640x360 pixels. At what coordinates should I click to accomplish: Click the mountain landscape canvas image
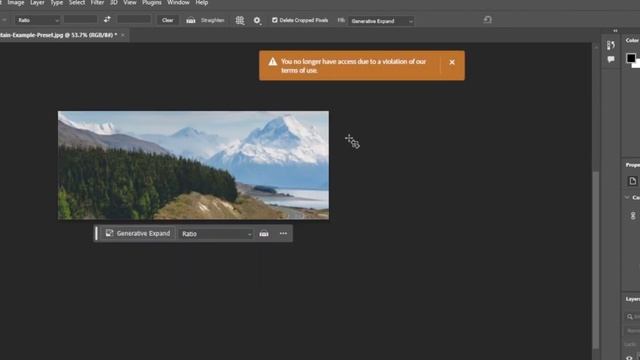point(193,165)
